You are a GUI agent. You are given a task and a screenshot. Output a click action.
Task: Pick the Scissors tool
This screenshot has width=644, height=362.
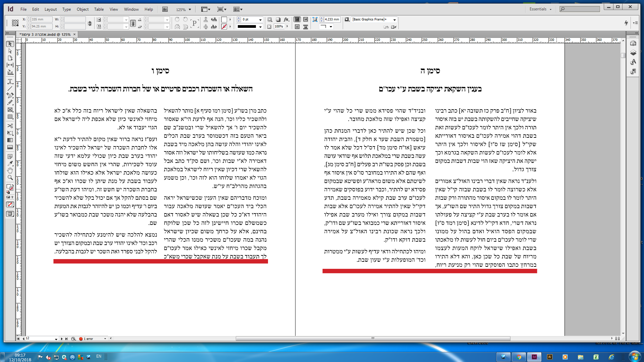[x=10, y=126]
